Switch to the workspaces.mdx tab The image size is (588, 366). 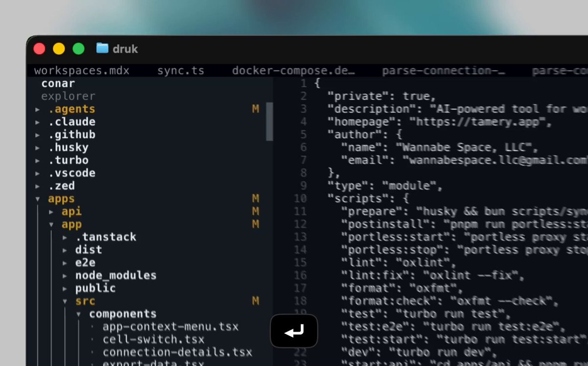82,71
